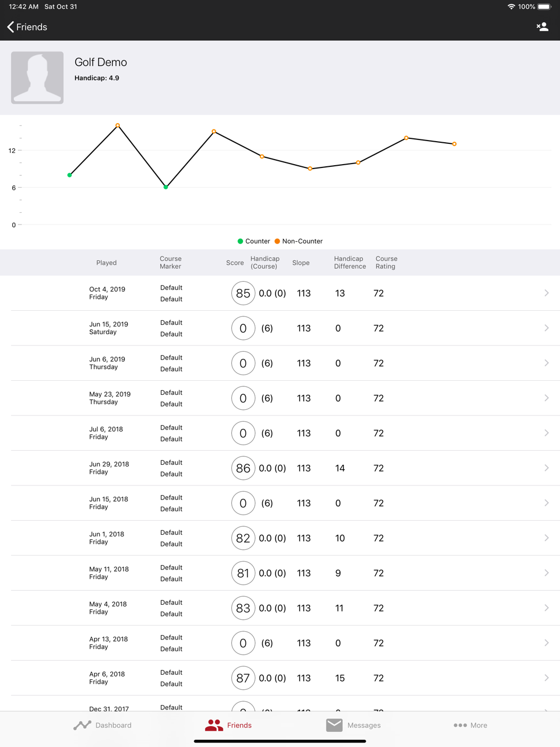Screen dimensions: 560x747
Task: Tap the zero score circle for Jul 6, 2018
Action: 243,433
